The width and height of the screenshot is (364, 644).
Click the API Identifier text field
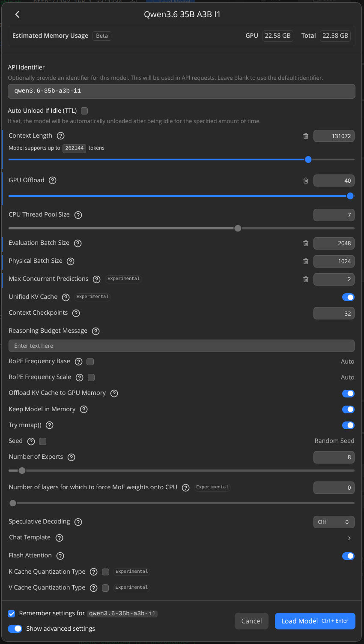182,91
